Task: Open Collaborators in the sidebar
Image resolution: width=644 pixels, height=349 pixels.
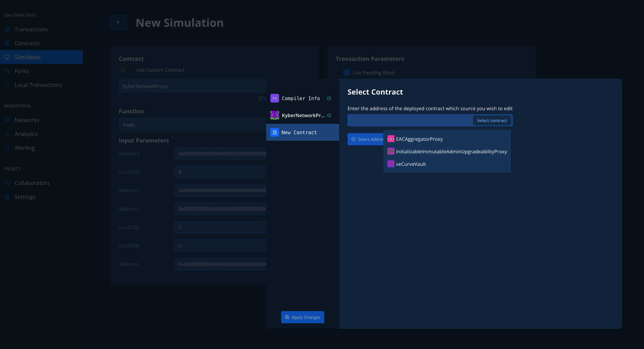Action: (x=41, y=183)
